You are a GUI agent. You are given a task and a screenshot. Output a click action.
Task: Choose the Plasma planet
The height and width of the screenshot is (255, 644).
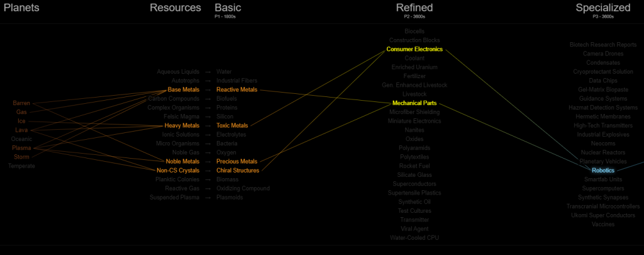click(21, 148)
